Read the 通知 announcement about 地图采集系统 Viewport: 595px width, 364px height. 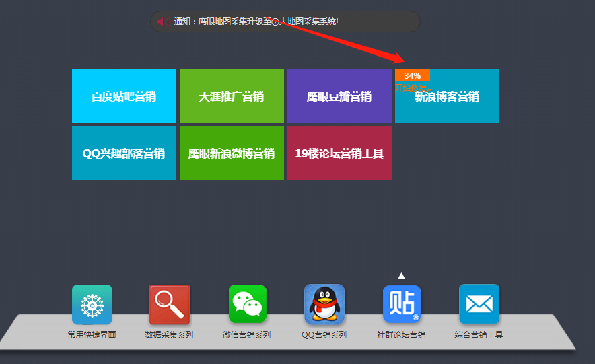(x=256, y=22)
